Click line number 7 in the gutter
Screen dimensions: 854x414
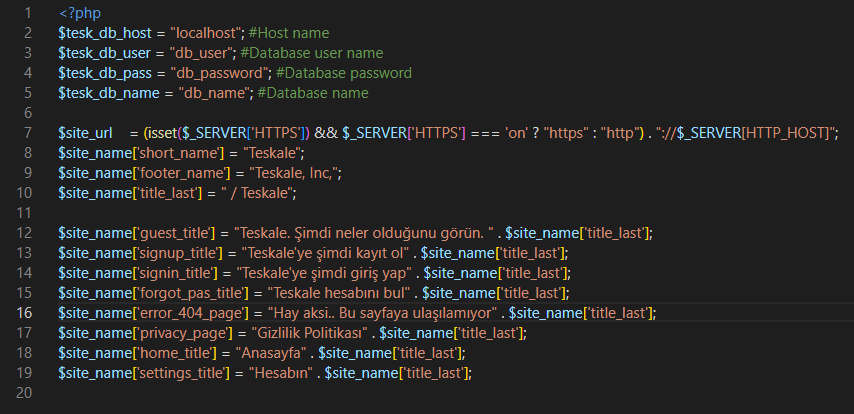(26, 134)
